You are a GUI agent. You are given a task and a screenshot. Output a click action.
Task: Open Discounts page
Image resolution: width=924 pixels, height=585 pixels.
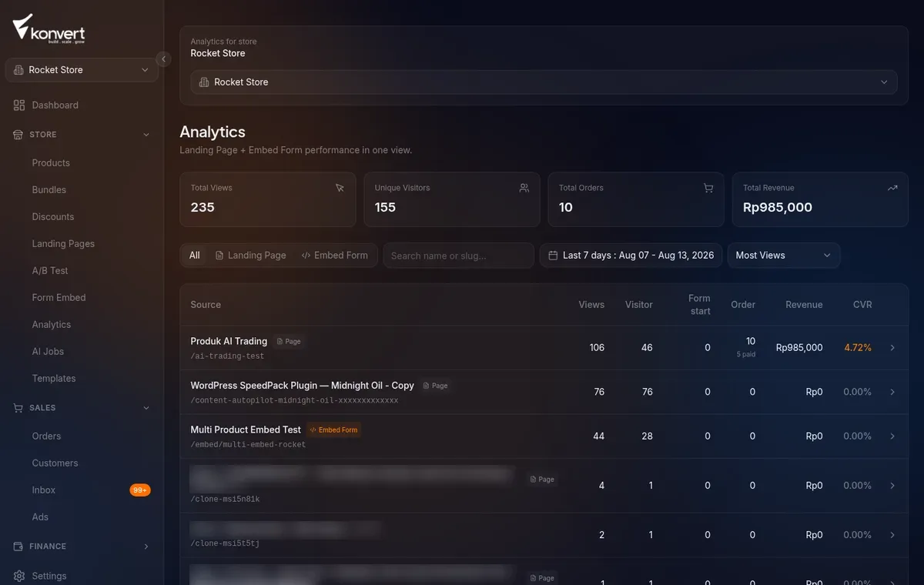(x=53, y=217)
